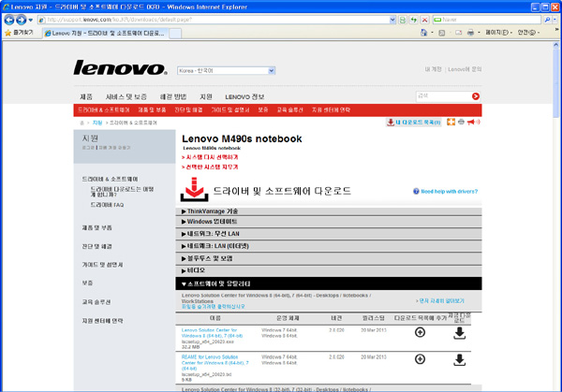Click the reselect system red link
Viewport: 562px width, 392px height.
click(x=210, y=157)
